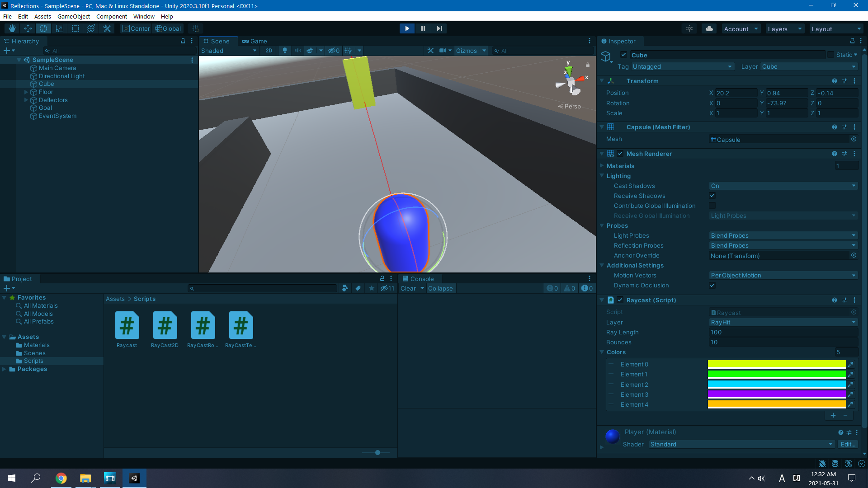
Task: Open the GameObject menu
Action: (x=74, y=16)
